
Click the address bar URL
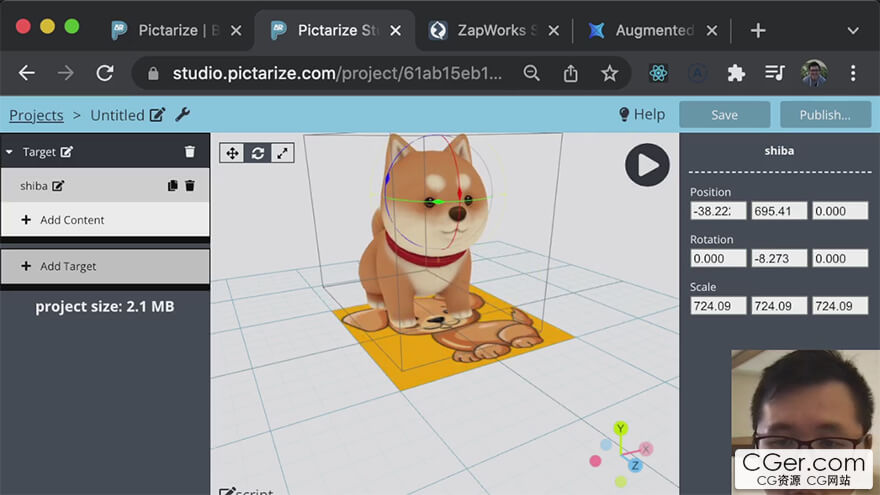[x=337, y=73]
